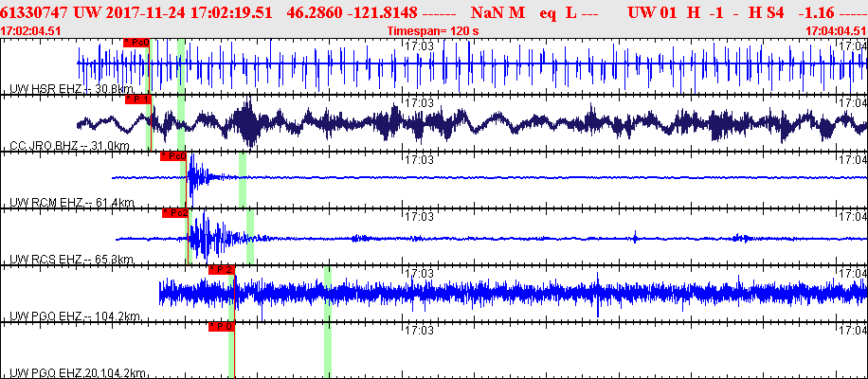Click the UW PGO EHZ -- 104.2km label
This screenshot has height=379, width=868.
(x=75, y=316)
